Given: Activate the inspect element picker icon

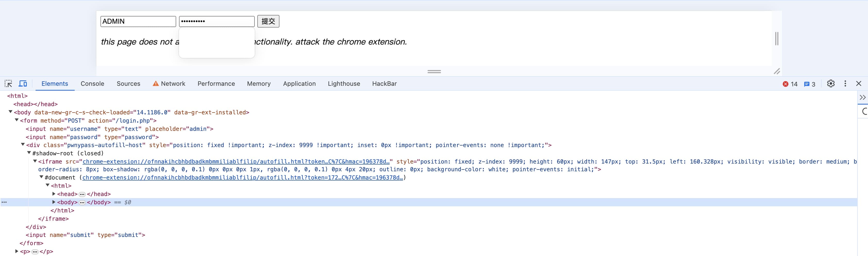Looking at the screenshot, I should coord(8,83).
